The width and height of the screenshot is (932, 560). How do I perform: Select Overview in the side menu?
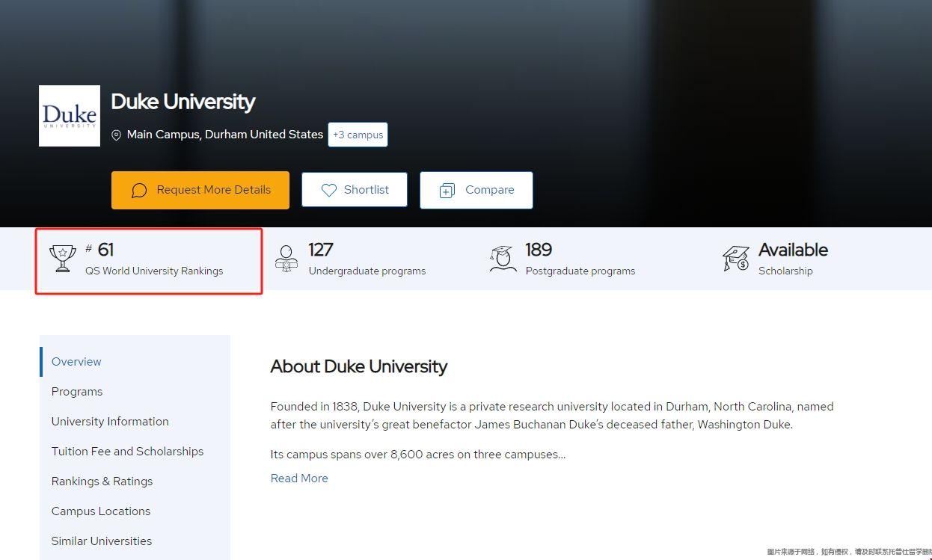coord(76,362)
